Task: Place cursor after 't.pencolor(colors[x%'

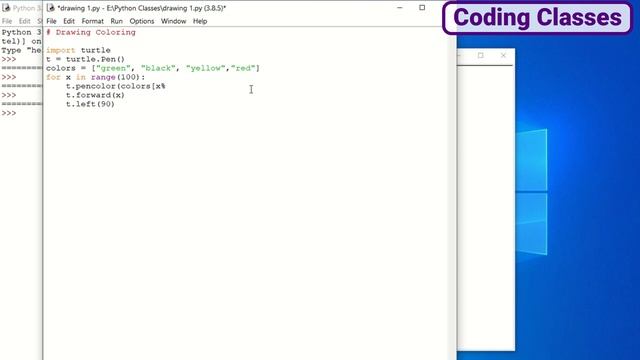Action: pyautogui.click(x=166, y=86)
